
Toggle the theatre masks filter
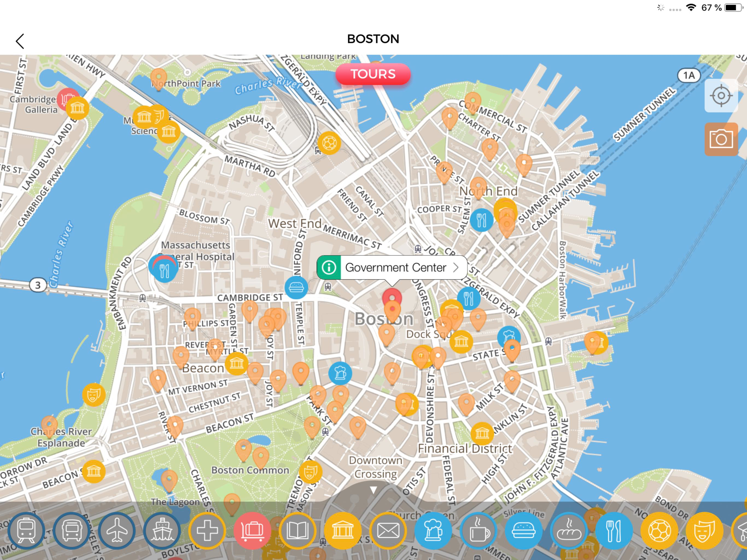pos(705,531)
